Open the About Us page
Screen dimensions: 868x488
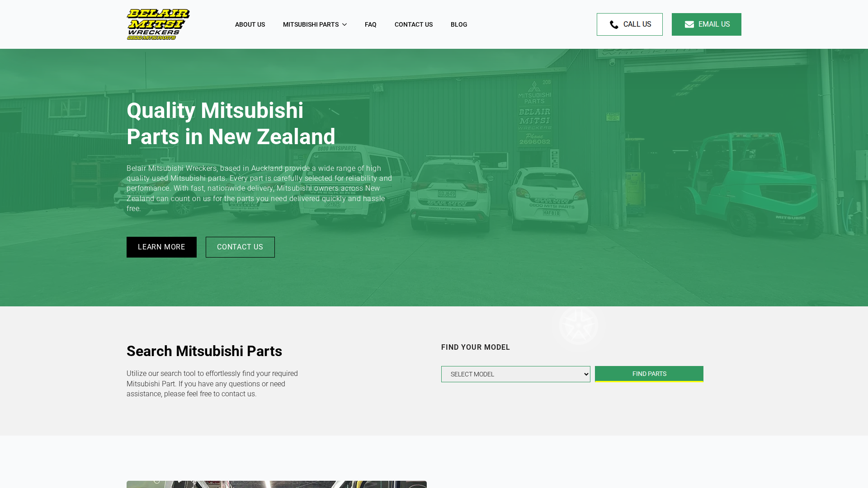pyautogui.click(x=250, y=24)
